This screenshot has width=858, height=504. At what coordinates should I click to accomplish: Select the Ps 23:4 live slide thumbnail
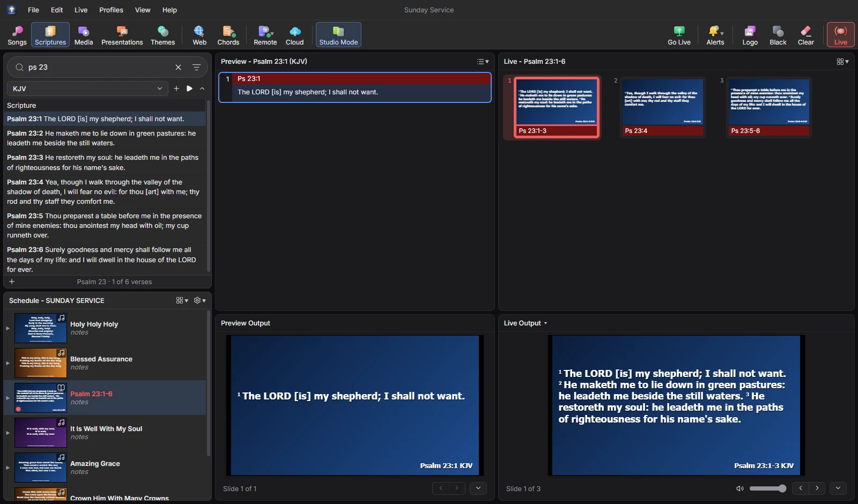(663, 107)
